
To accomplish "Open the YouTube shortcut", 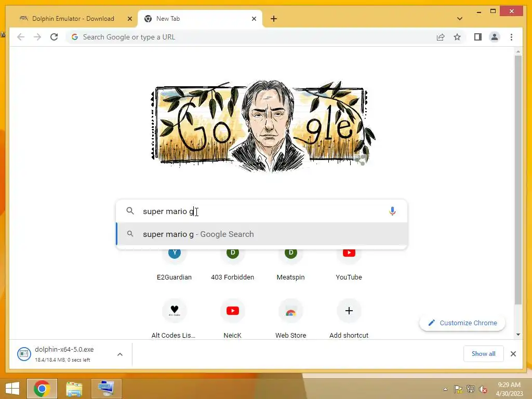I will click(349, 265).
